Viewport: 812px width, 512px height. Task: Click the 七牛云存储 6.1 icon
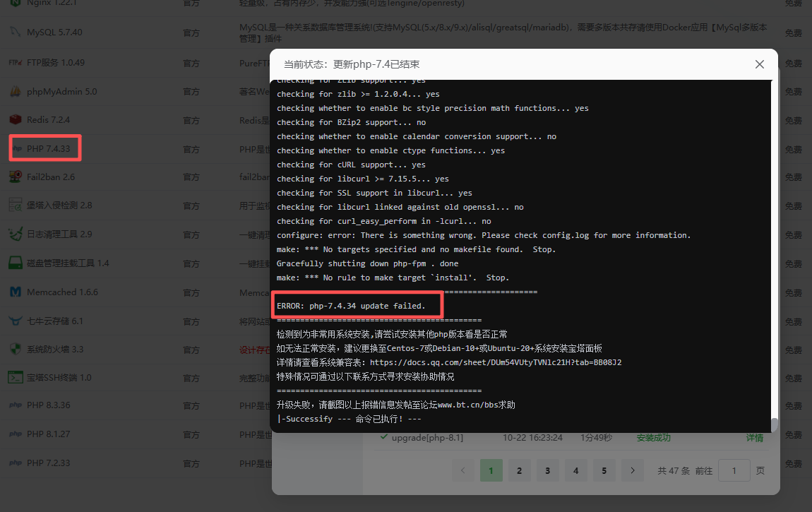click(16, 321)
